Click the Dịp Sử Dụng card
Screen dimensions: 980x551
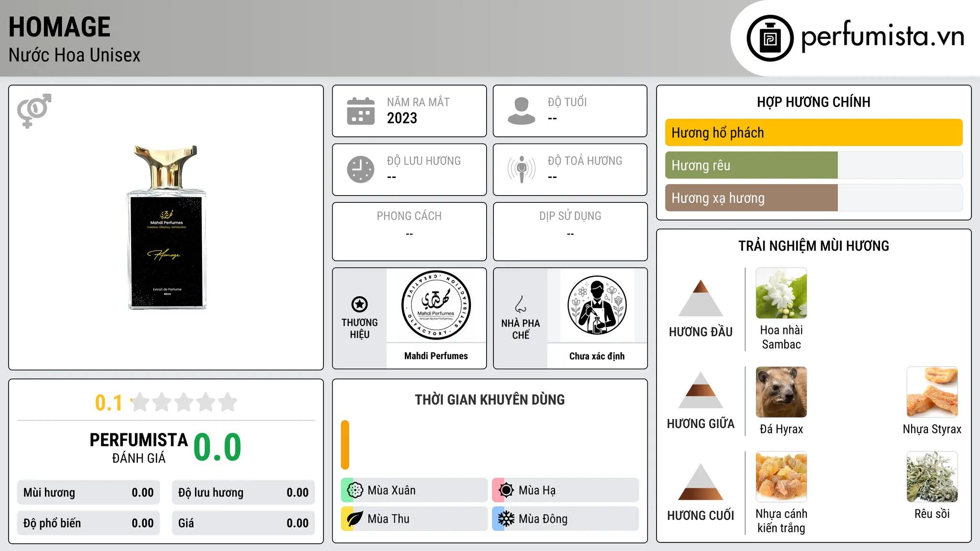pyautogui.click(x=570, y=231)
